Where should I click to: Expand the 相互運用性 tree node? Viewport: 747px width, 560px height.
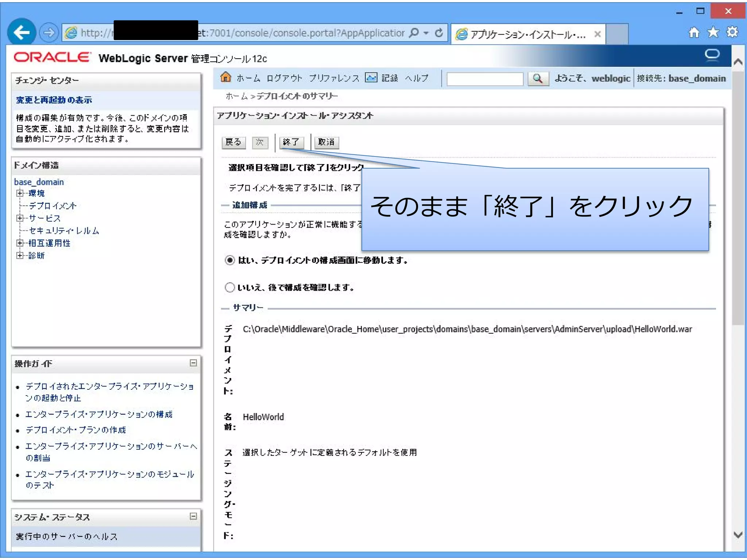coord(20,243)
